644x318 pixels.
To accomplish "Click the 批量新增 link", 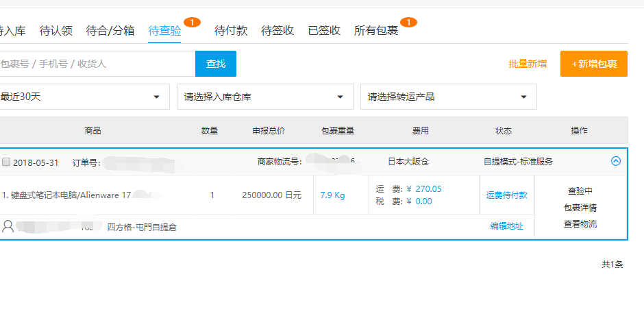I will 528,64.
